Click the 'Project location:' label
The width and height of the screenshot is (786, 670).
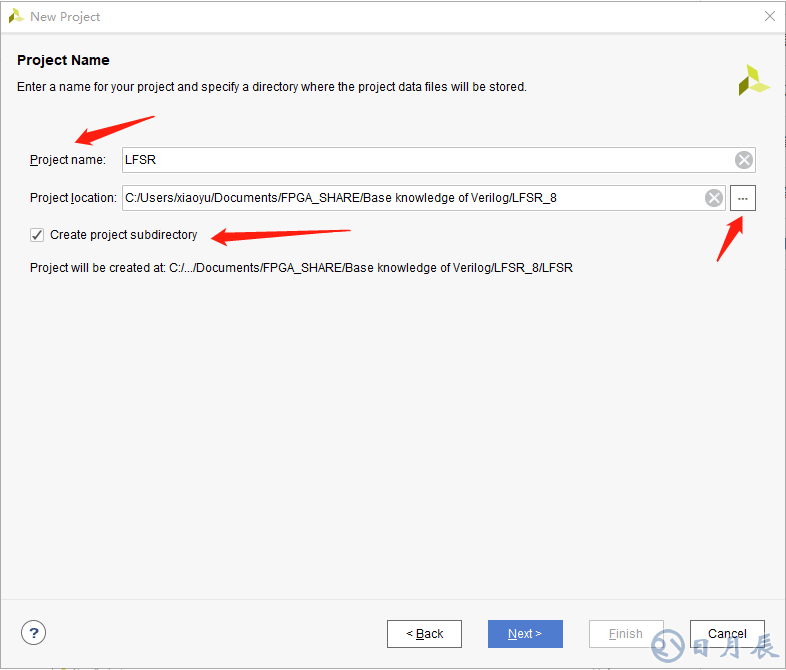point(73,198)
